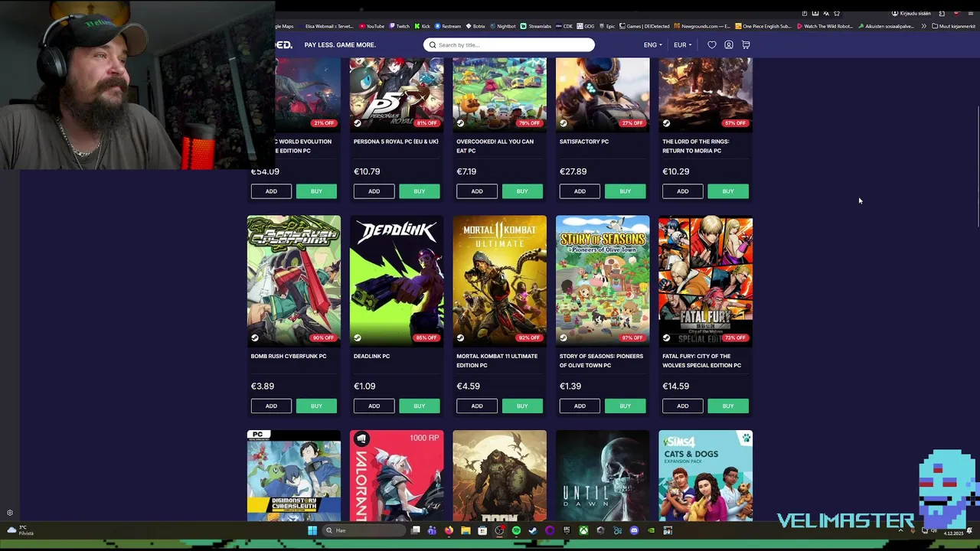Click the search magnifier icon
980x551 pixels.
point(433,45)
